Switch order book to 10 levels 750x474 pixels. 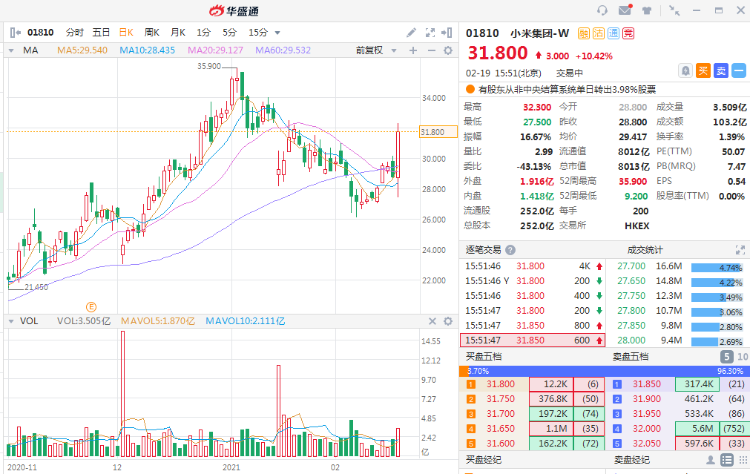pos(742,356)
